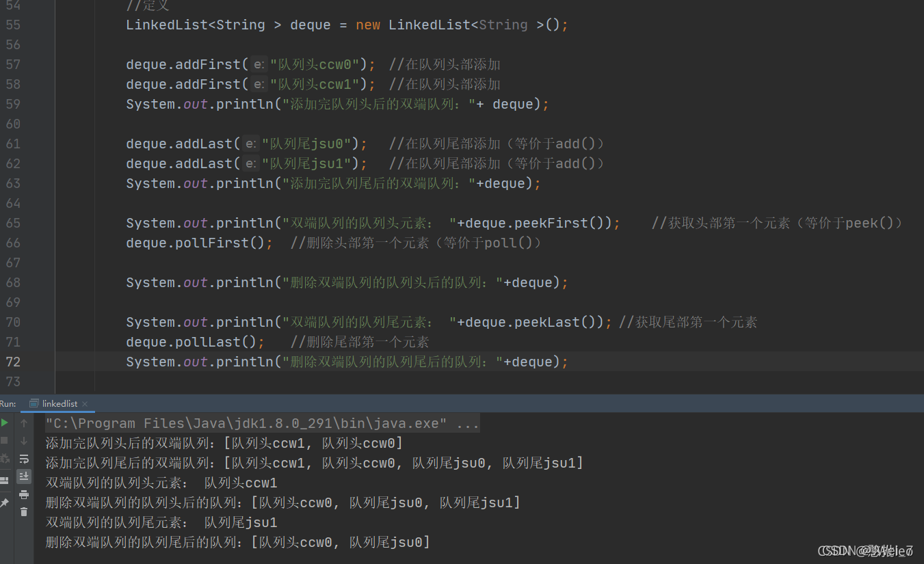
Task: Click line number 65 in the gutter
Action: coord(14,223)
